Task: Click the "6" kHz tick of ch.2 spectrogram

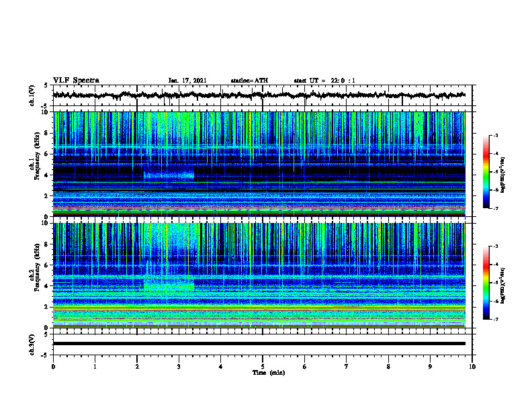Action: [48, 265]
